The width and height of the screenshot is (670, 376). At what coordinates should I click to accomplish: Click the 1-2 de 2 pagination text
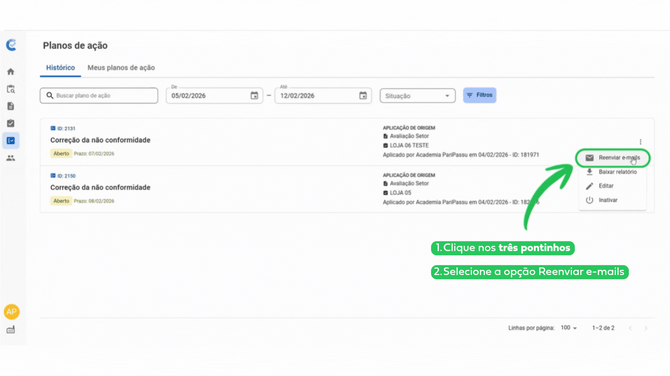coord(603,328)
